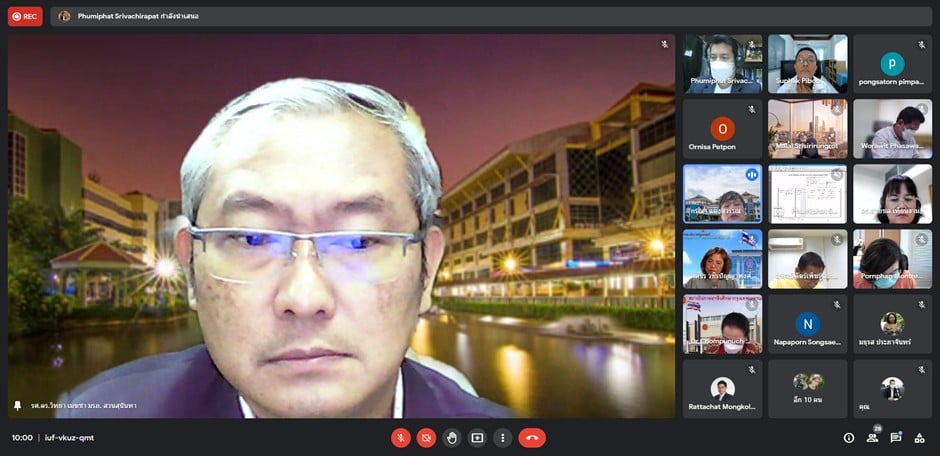The image size is (940, 456).
Task: Open the meeting details info icon
Action: pos(849,438)
